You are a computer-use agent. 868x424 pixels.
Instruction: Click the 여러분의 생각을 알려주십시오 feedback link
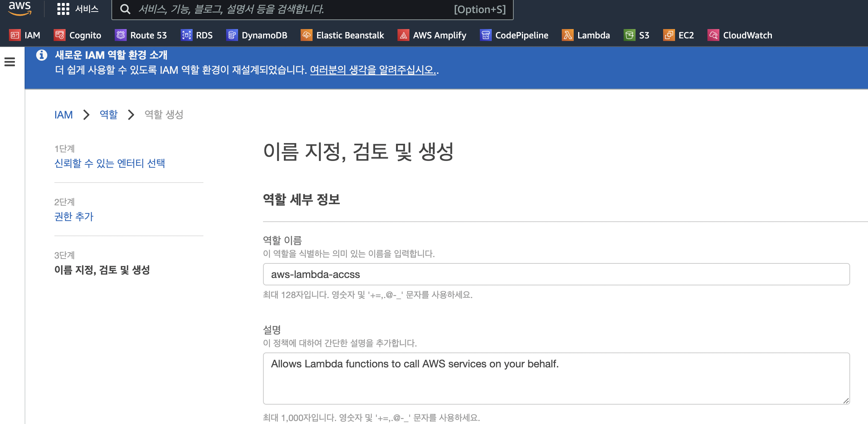373,70
